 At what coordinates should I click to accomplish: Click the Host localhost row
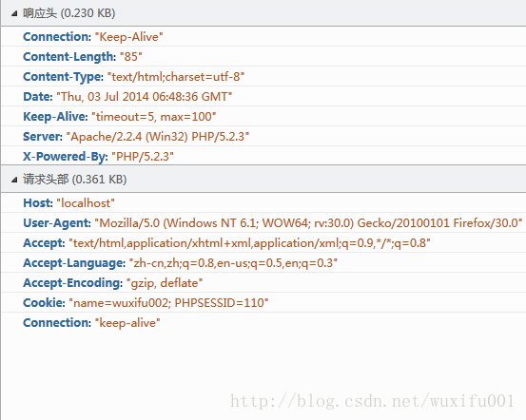263,202
